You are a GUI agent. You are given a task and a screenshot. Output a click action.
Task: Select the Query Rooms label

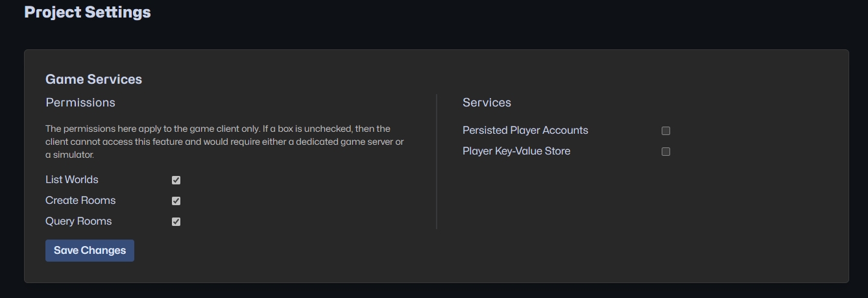(x=78, y=221)
